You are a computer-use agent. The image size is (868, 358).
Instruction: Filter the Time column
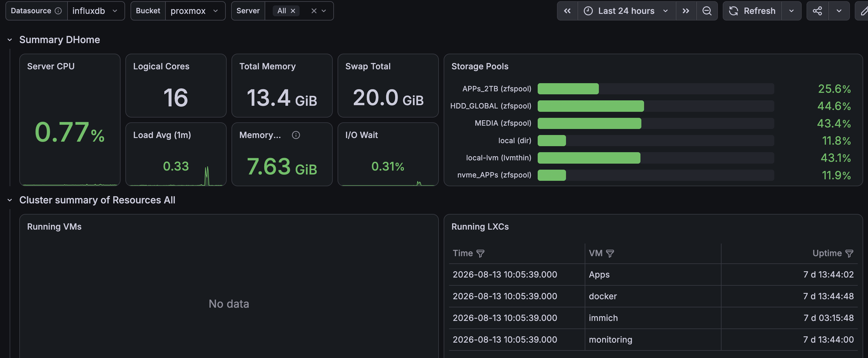pyautogui.click(x=480, y=253)
